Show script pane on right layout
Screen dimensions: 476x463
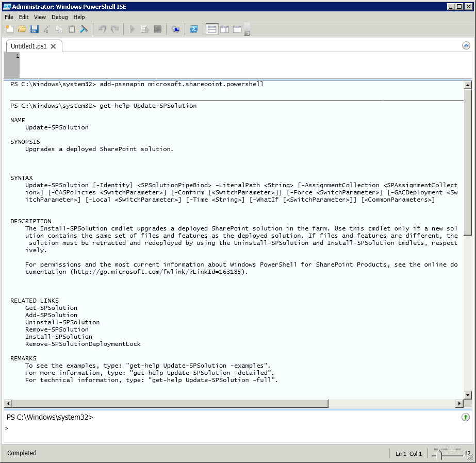pyautogui.click(x=224, y=29)
